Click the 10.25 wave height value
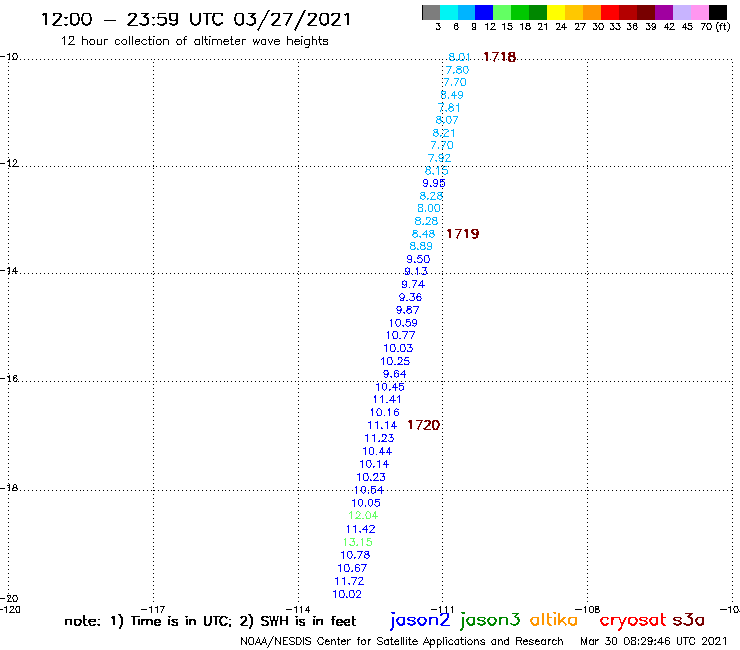Screen dimensions: 740x650 pos(395,362)
